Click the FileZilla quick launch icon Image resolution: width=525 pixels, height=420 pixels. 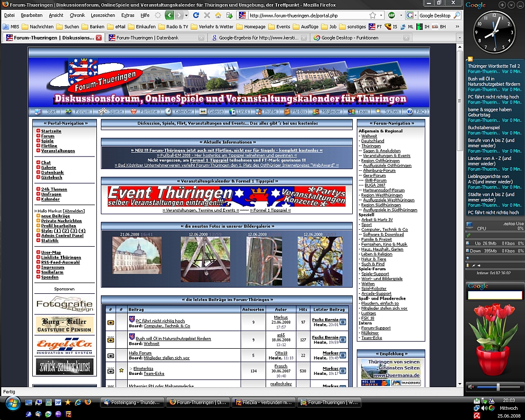pos(68,414)
